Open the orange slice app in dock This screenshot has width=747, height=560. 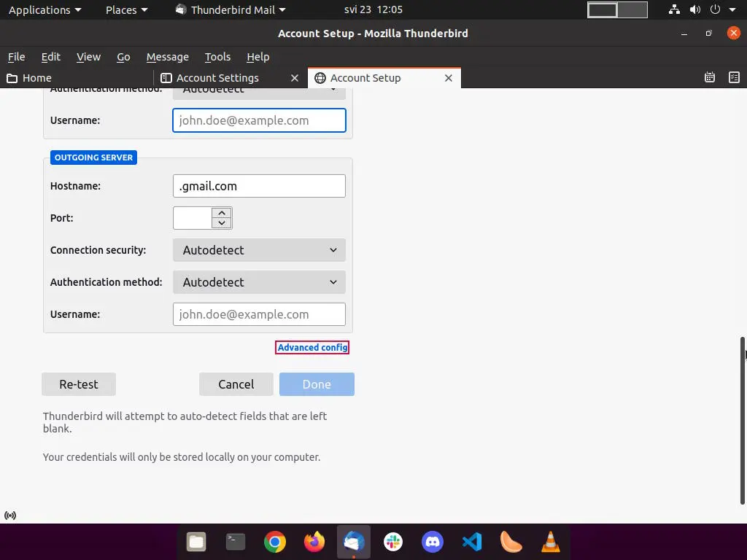(x=511, y=542)
